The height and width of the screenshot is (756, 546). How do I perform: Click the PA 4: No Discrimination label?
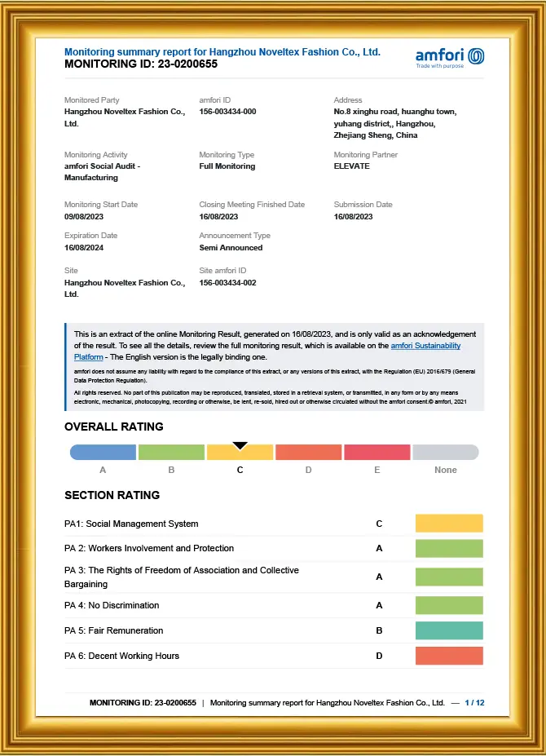click(x=112, y=605)
